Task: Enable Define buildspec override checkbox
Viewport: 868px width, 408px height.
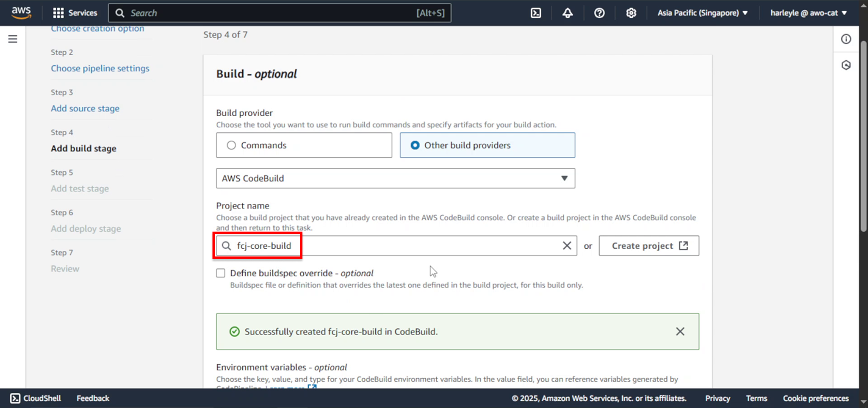Action: coord(221,273)
